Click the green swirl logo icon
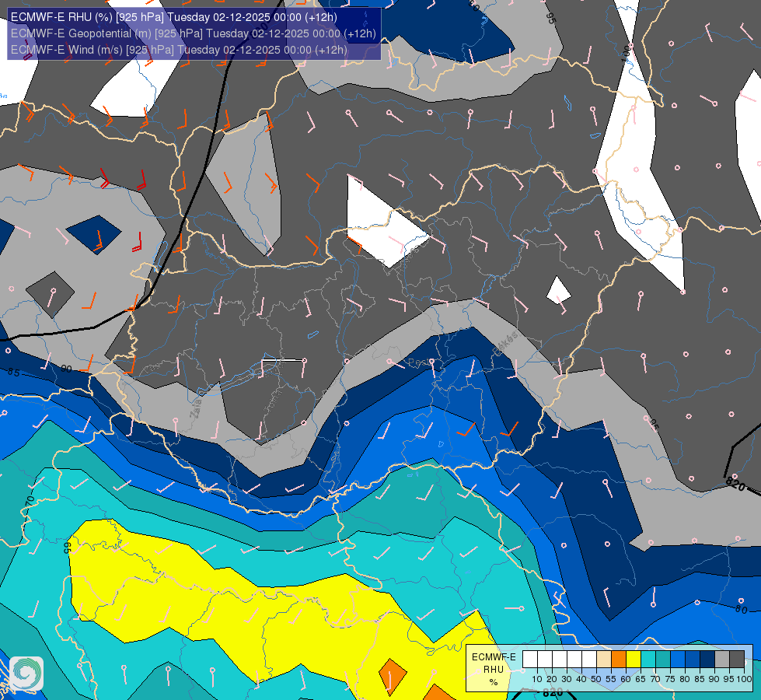 [x=26, y=674]
